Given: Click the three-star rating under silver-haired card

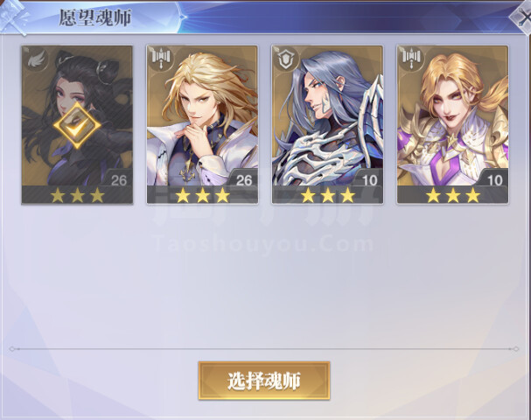Looking at the screenshot, I should [327, 195].
